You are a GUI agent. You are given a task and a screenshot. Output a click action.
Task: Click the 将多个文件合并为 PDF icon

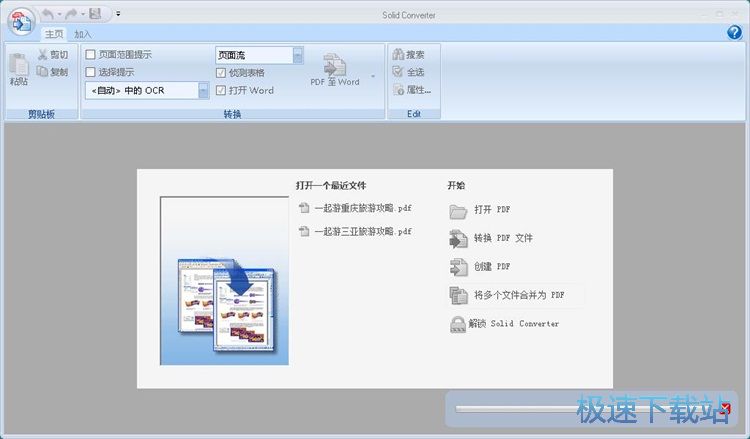458,296
